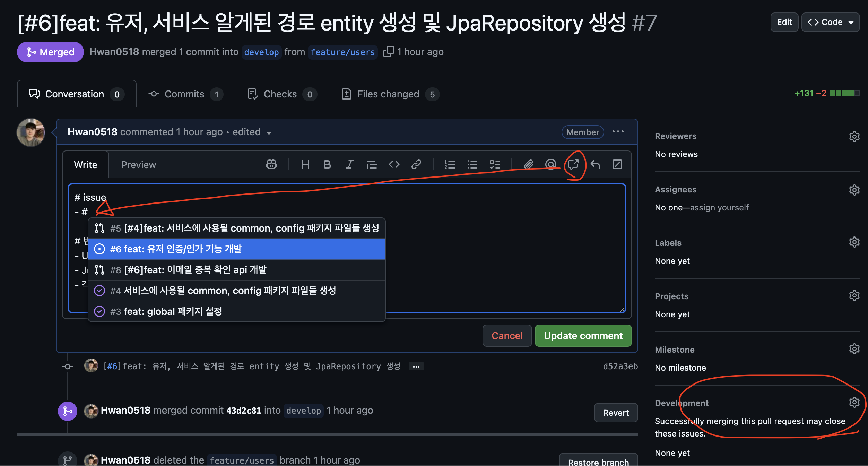Expand commit message ellipsis button

pyautogui.click(x=416, y=366)
